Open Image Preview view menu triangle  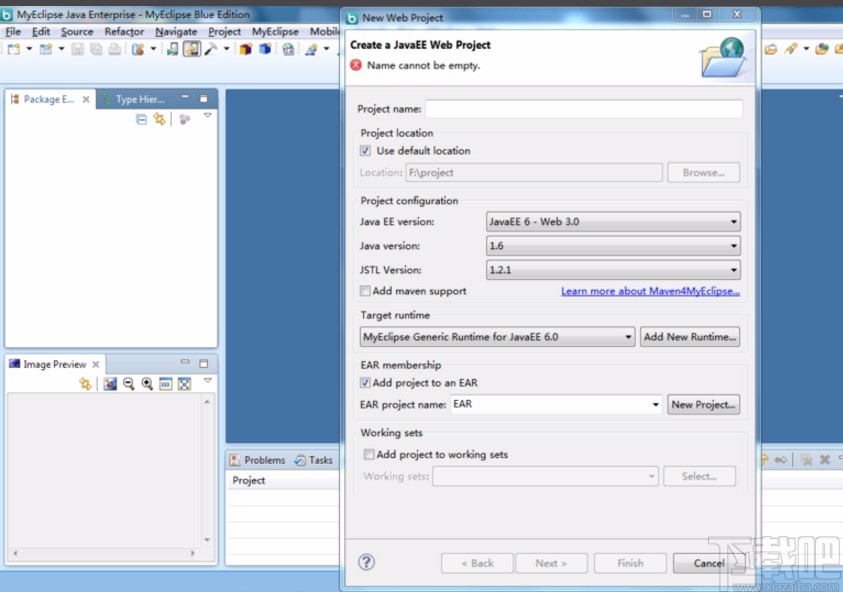pyautogui.click(x=208, y=380)
